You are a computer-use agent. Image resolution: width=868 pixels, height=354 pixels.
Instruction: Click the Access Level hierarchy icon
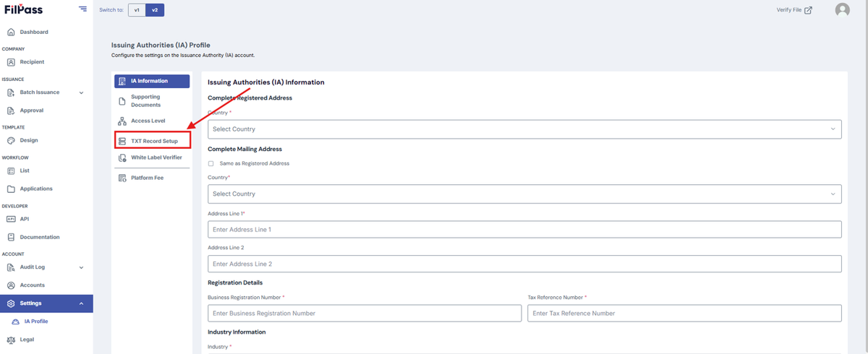pos(122,121)
